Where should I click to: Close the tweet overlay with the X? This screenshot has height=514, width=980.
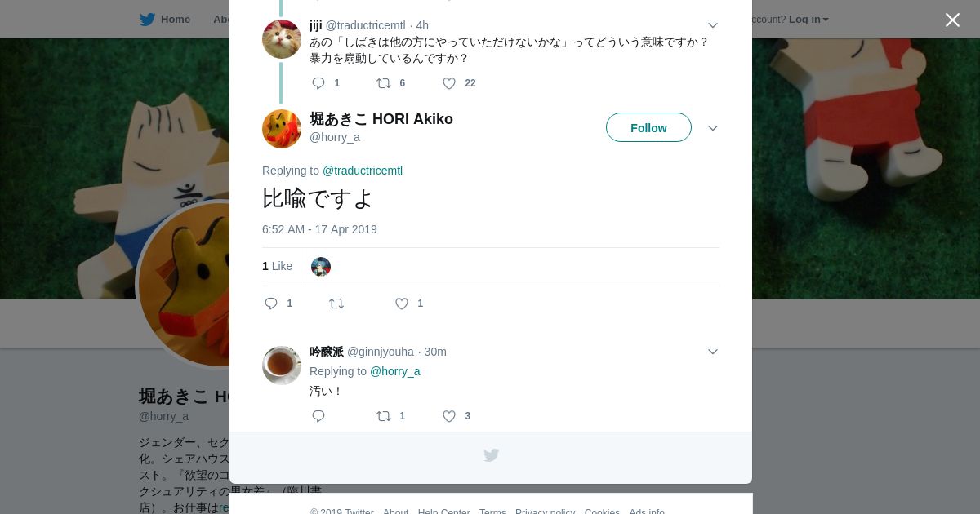(952, 20)
